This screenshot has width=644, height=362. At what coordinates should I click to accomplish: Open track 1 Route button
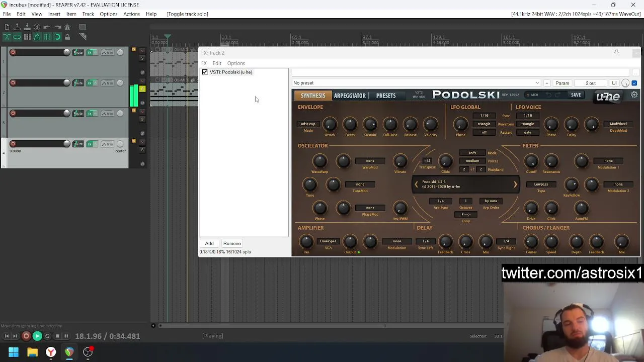pyautogui.click(x=78, y=52)
